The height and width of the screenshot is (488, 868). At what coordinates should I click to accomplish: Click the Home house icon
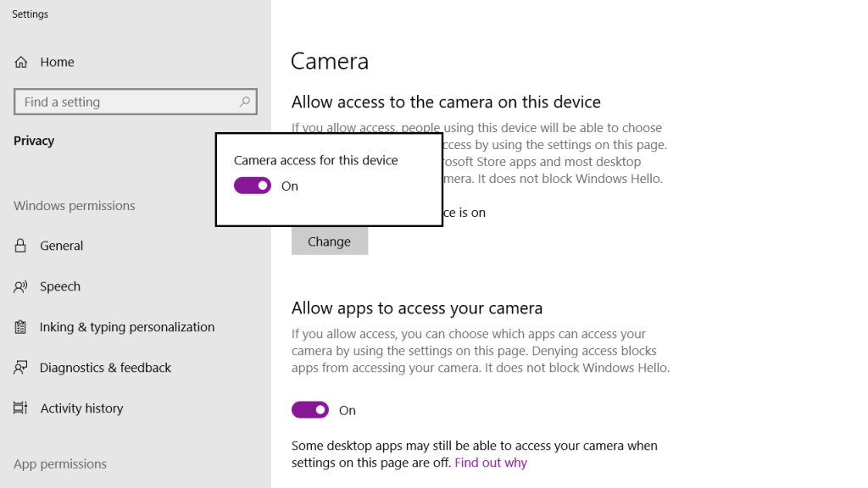pyautogui.click(x=21, y=62)
